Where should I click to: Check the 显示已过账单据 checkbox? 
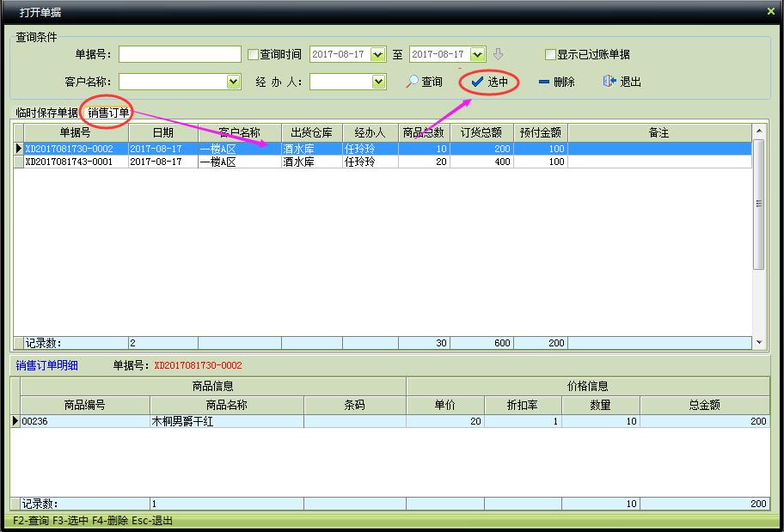pos(550,54)
